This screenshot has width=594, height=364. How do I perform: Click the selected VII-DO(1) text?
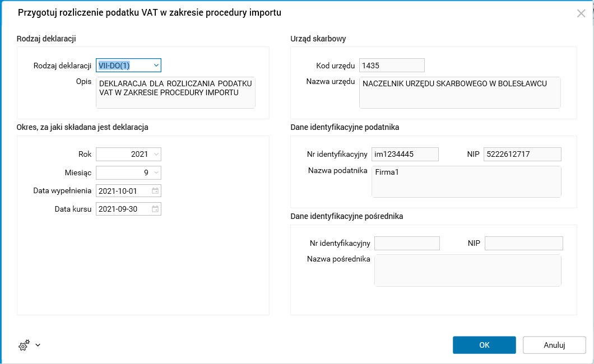(114, 66)
